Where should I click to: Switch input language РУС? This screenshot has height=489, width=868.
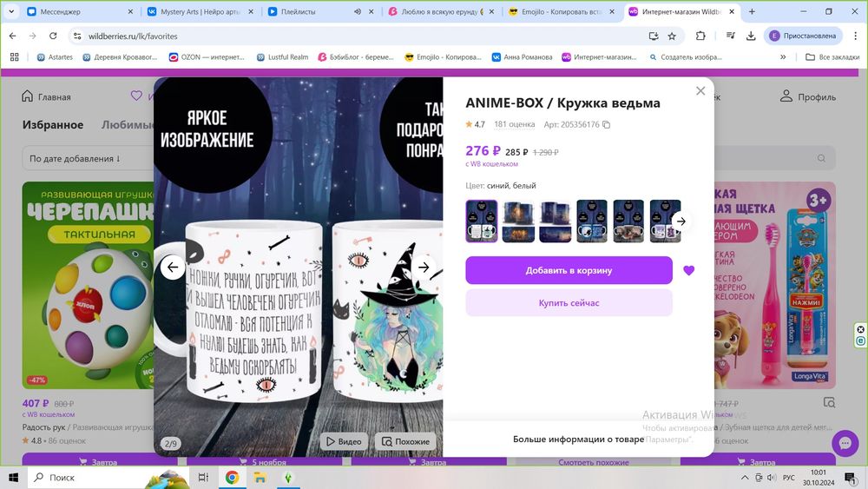point(789,478)
